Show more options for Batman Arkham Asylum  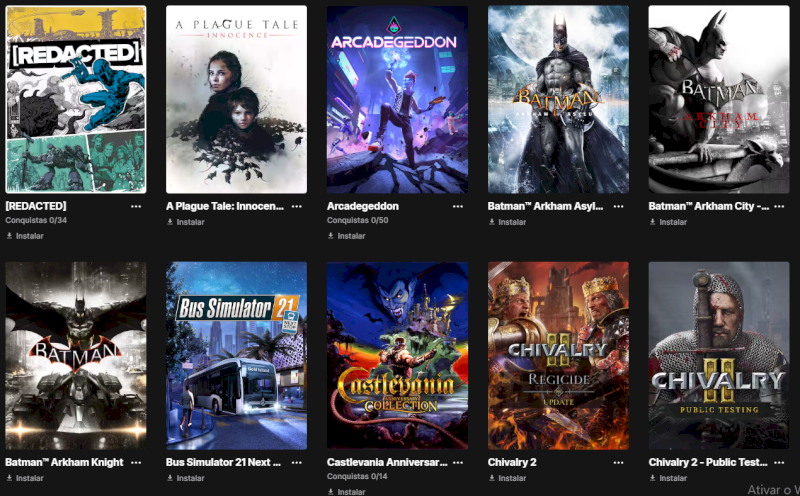coord(618,206)
